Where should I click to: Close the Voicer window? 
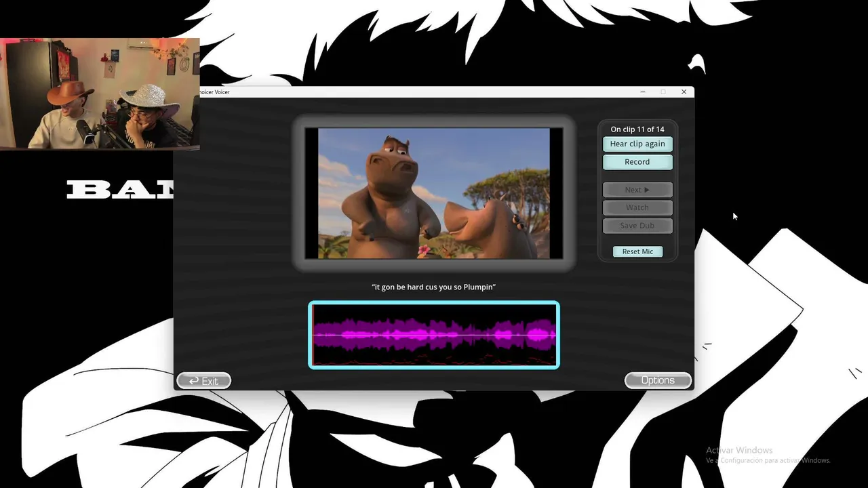coord(684,91)
